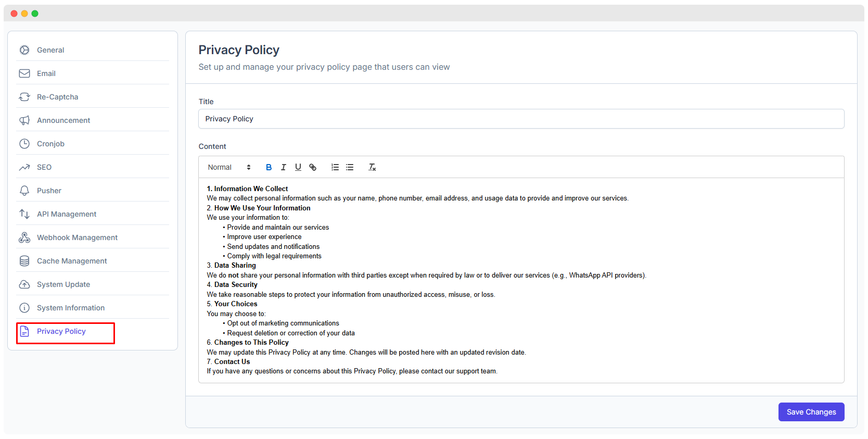Toggle underline formatting in editor toolbar
The height and width of the screenshot is (439, 868).
coord(298,167)
